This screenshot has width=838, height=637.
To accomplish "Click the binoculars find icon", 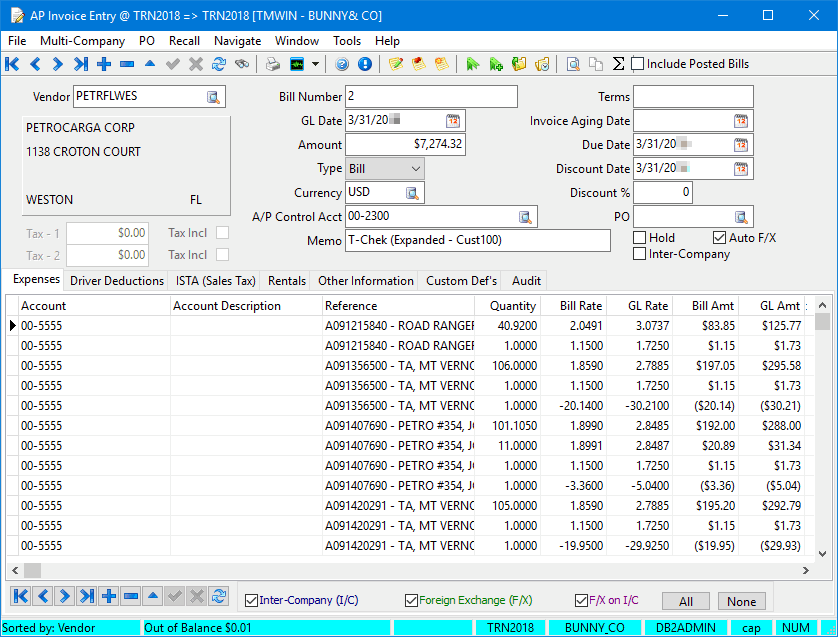I will click(x=242, y=64).
